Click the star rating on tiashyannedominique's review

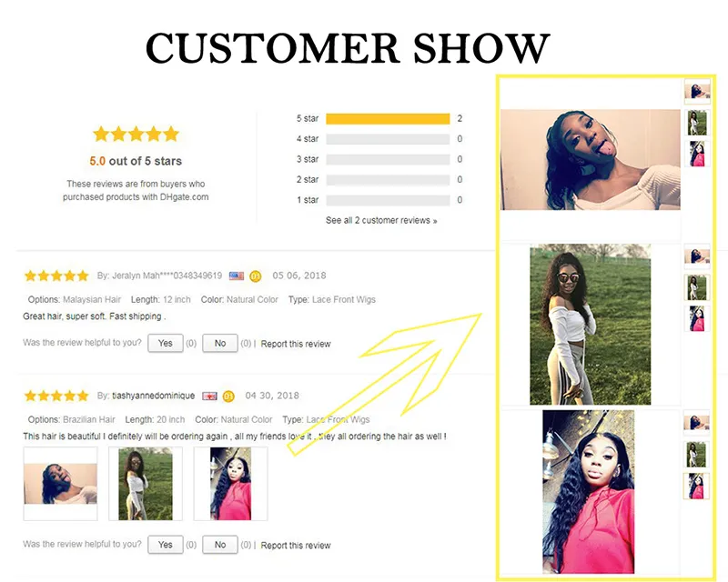(x=56, y=396)
